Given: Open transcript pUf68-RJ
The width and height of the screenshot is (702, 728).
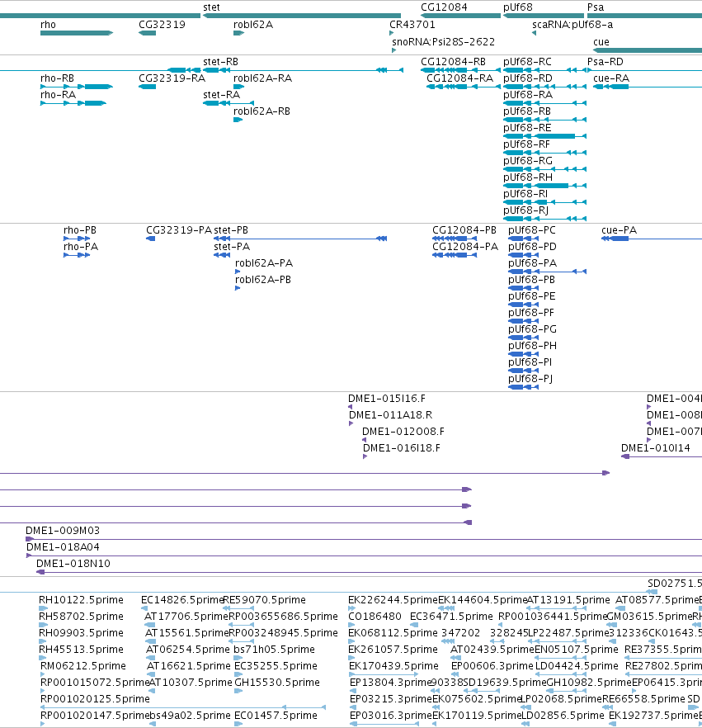Looking at the screenshot, I should [x=544, y=219].
